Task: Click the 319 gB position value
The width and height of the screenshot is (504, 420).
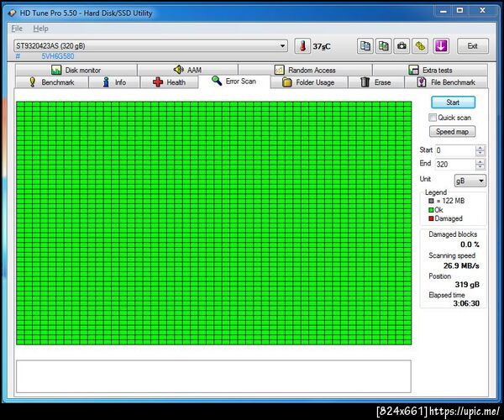Action: pyautogui.click(x=467, y=285)
